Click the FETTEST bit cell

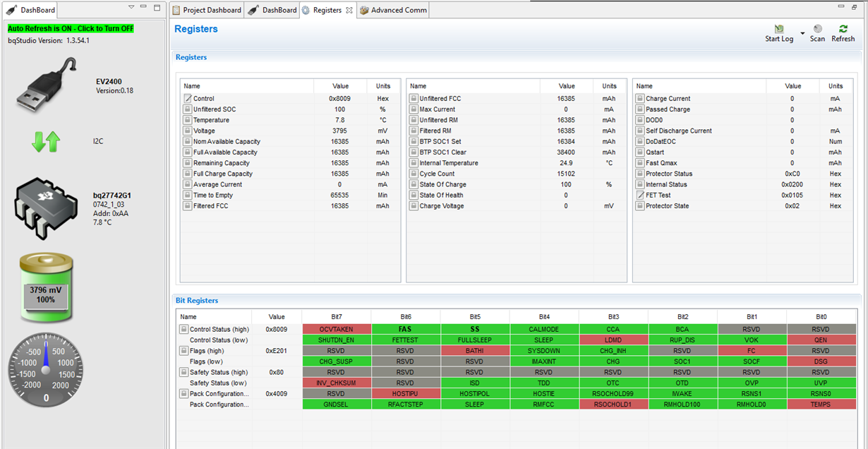405,340
